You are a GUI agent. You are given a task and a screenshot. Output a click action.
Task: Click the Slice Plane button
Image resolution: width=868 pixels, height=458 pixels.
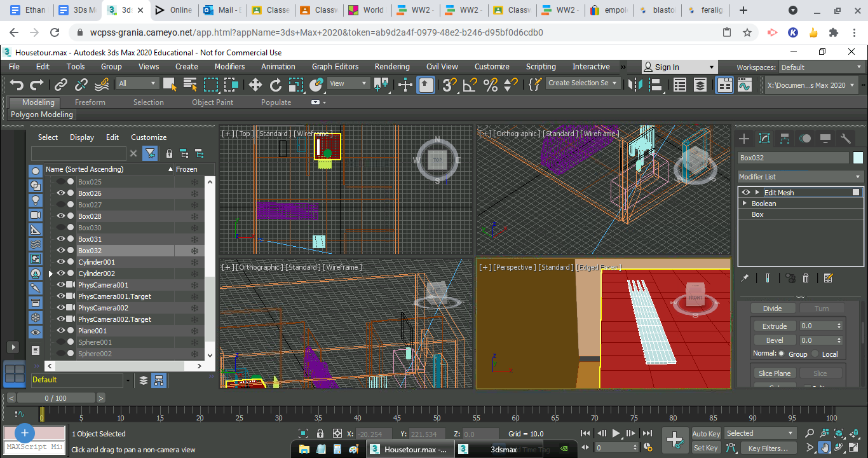pyautogui.click(x=774, y=373)
